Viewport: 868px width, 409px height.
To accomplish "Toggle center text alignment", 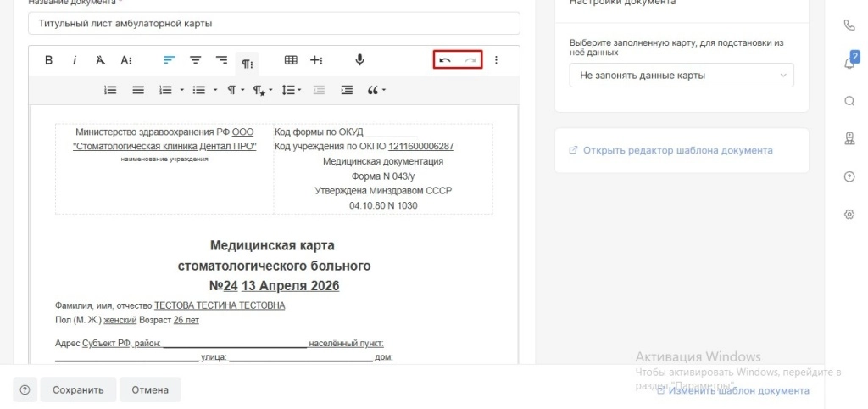I will 195,60.
